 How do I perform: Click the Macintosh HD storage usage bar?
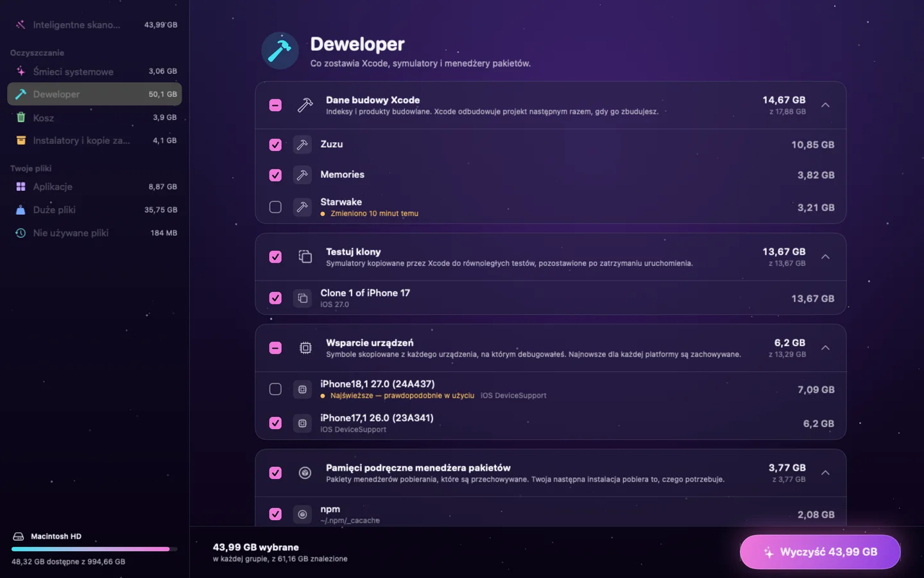[x=94, y=549]
